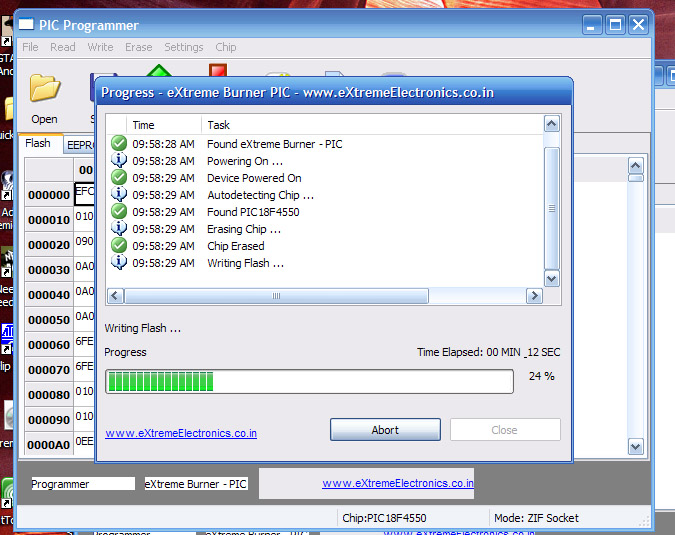Click info icon beside Writing Flash
The height and width of the screenshot is (535, 675).
coord(119,262)
